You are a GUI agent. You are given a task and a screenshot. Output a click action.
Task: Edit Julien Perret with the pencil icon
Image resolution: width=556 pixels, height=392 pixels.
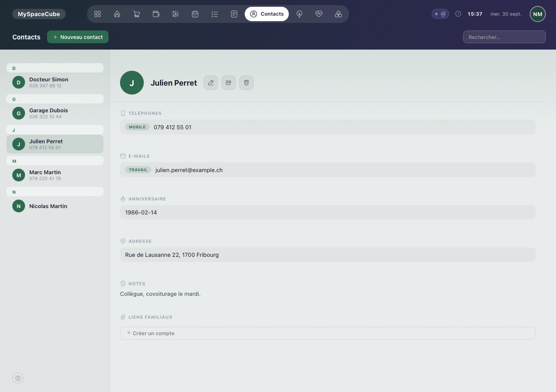[211, 83]
